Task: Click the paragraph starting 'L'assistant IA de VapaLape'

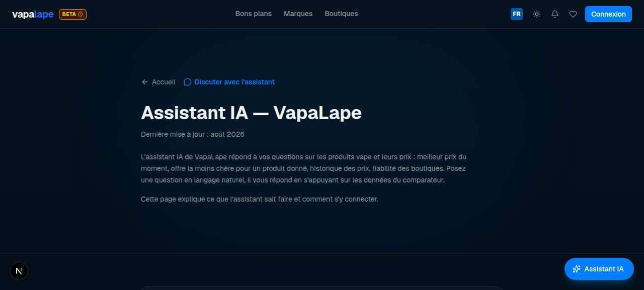Action: point(304,168)
